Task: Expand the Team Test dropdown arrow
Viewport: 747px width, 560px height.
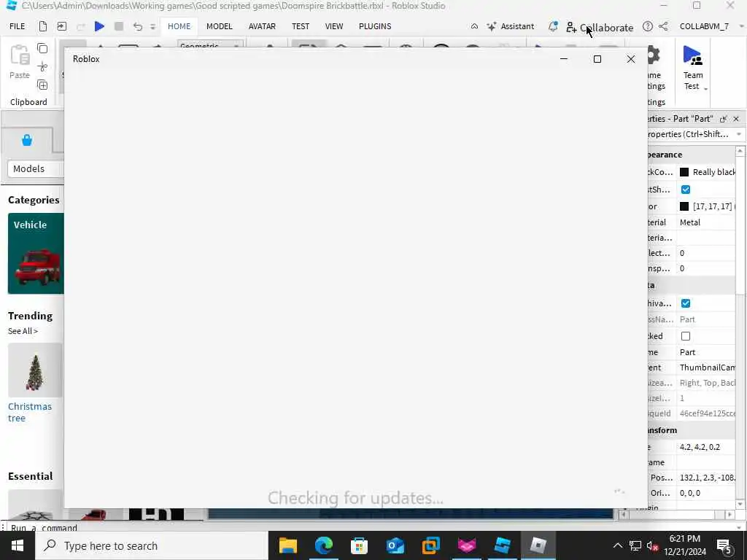Action: coord(705,88)
